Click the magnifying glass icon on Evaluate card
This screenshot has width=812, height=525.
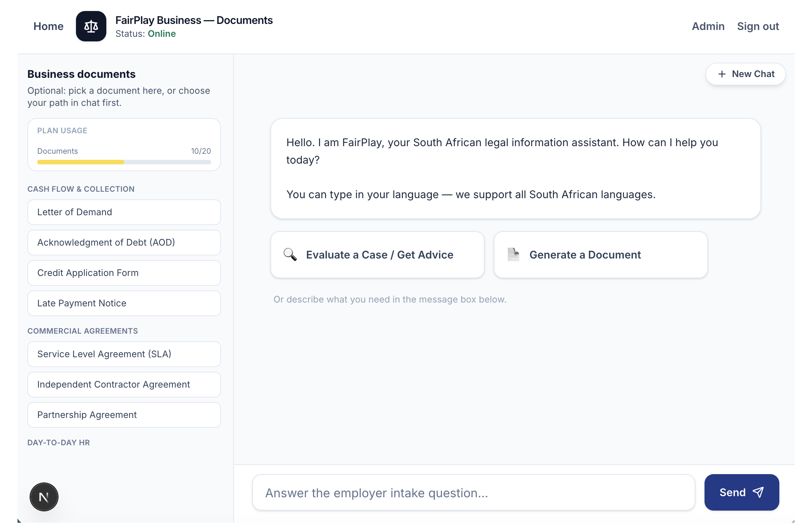click(290, 255)
